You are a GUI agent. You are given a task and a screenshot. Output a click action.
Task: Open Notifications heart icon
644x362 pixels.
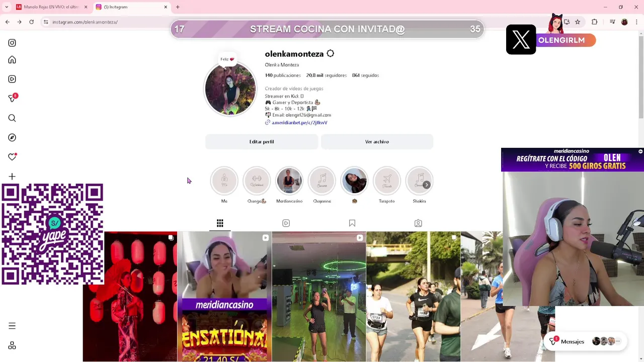point(12,157)
